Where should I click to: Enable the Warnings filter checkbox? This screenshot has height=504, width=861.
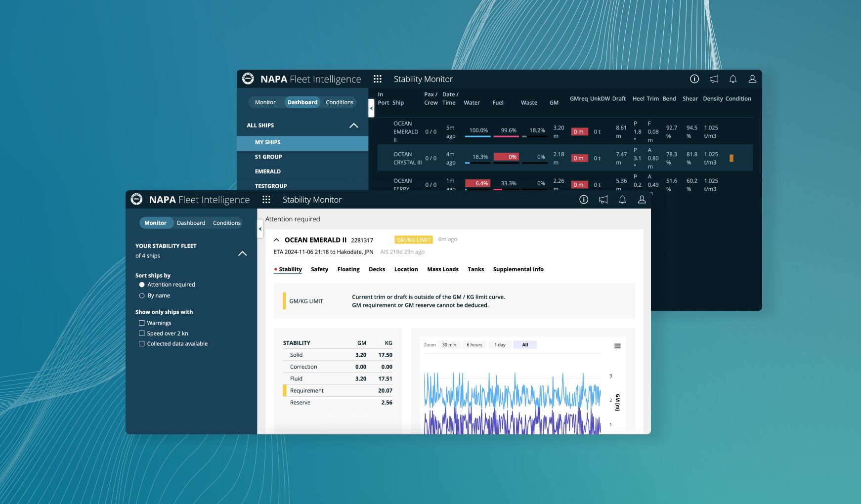tap(142, 323)
